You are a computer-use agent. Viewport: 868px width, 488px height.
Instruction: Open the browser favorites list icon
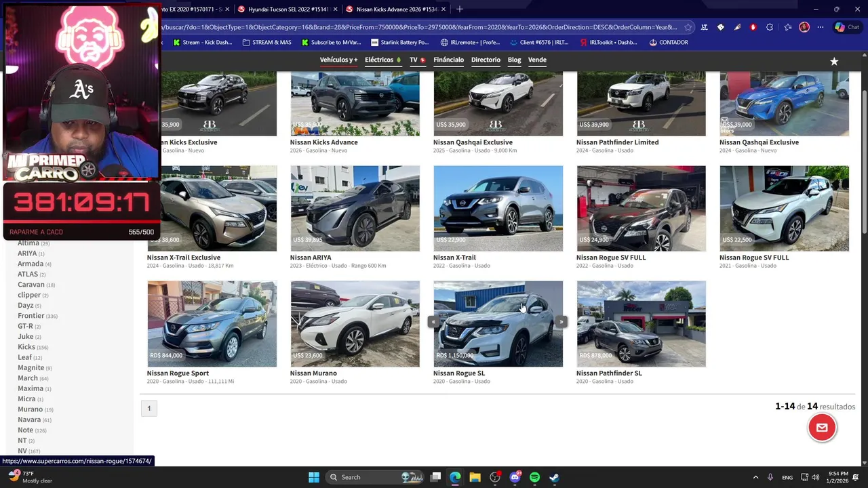(x=787, y=27)
